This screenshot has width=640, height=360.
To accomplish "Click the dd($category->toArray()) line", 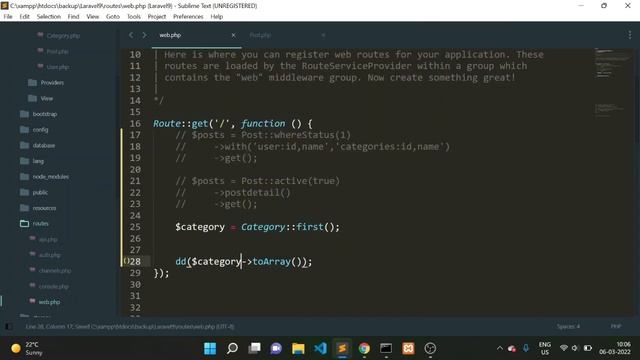I will [244, 262].
